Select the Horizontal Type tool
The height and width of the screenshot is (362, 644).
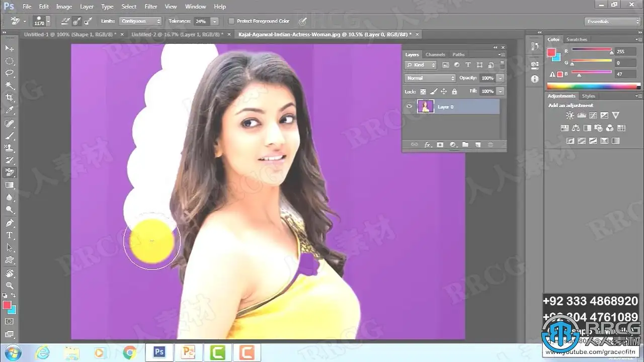[x=9, y=235]
